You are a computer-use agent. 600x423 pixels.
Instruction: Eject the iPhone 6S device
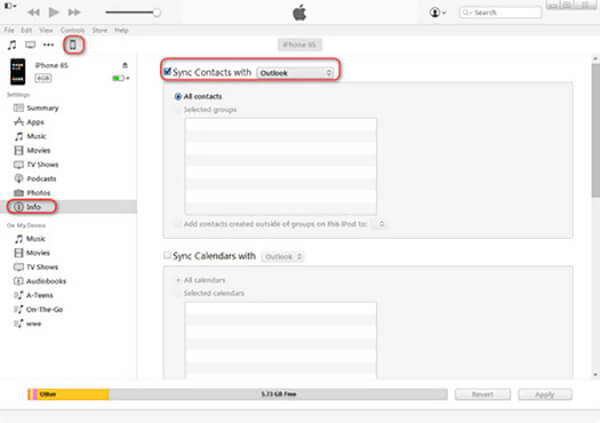(x=125, y=65)
